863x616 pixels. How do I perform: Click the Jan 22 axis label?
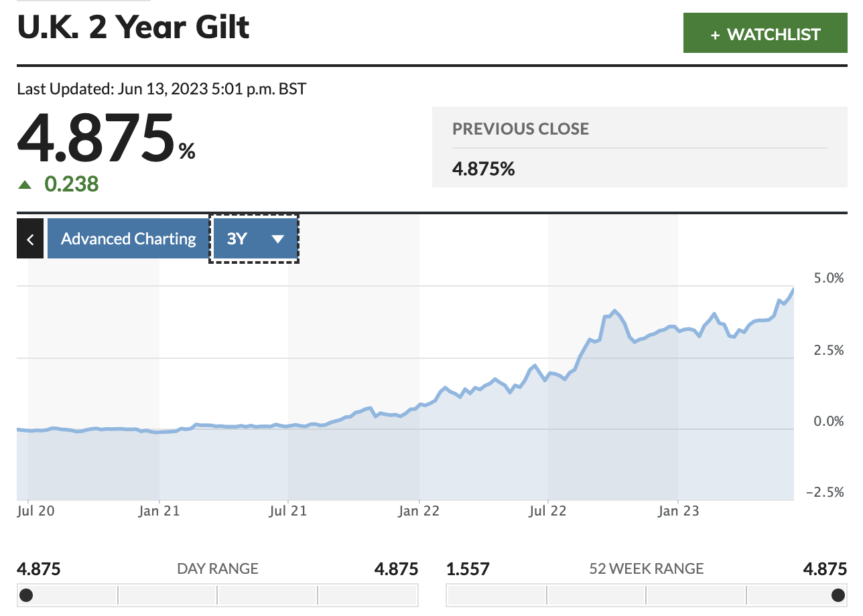[x=419, y=512]
